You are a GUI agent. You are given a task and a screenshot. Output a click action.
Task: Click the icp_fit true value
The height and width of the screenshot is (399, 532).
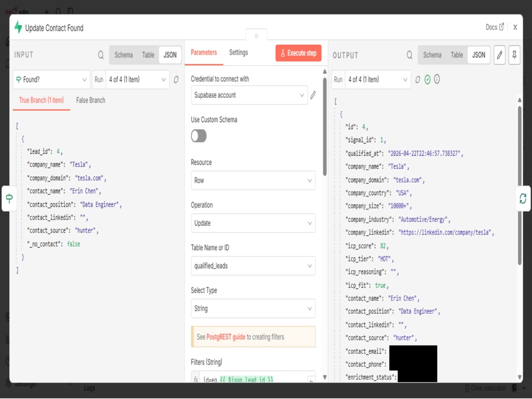(x=380, y=286)
